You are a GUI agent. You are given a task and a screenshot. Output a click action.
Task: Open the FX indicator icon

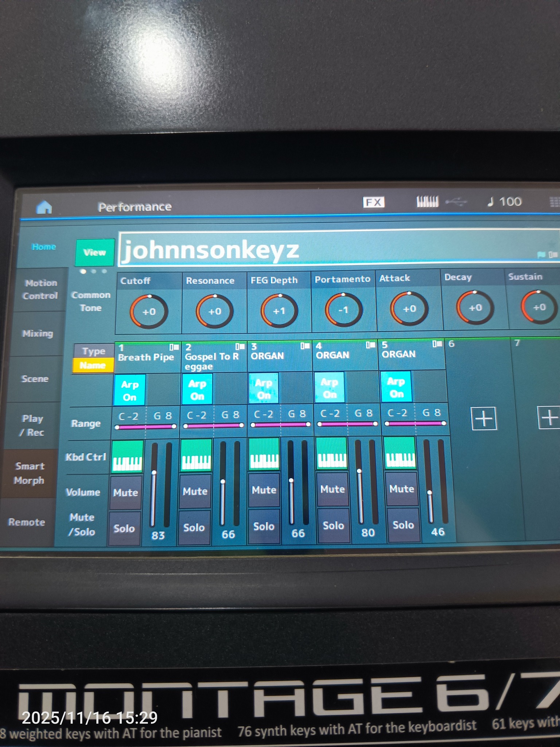[374, 202]
